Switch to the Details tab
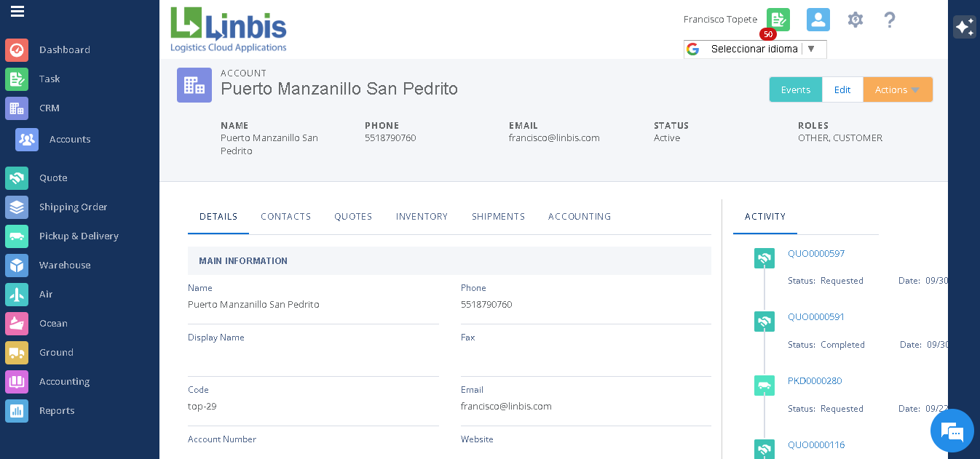The width and height of the screenshot is (980, 459). point(218,217)
